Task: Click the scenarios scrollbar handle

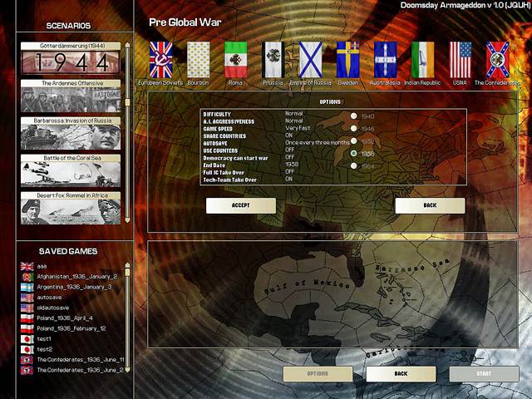Action: [127, 102]
